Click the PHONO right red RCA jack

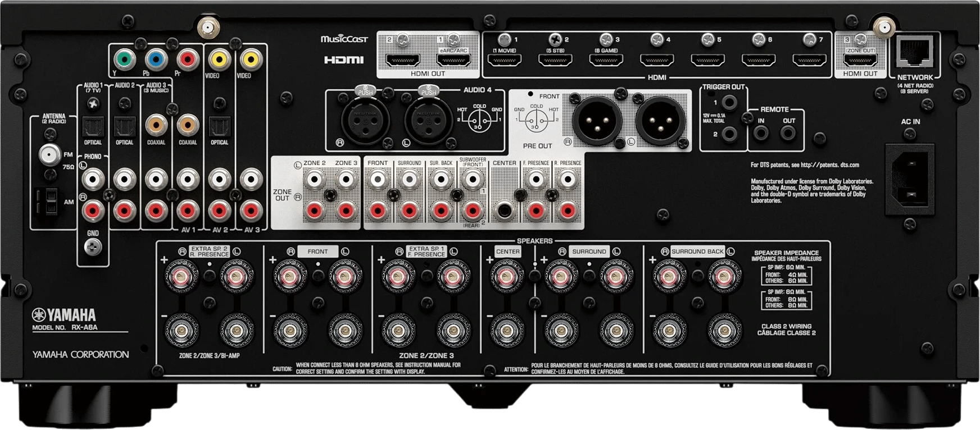click(x=93, y=211)
